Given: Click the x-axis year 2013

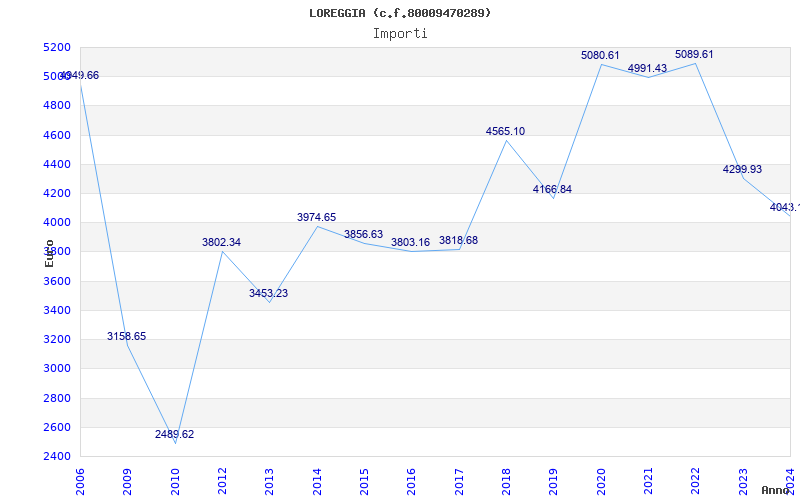Looking at the screenshot, I should tap(269, 482).
